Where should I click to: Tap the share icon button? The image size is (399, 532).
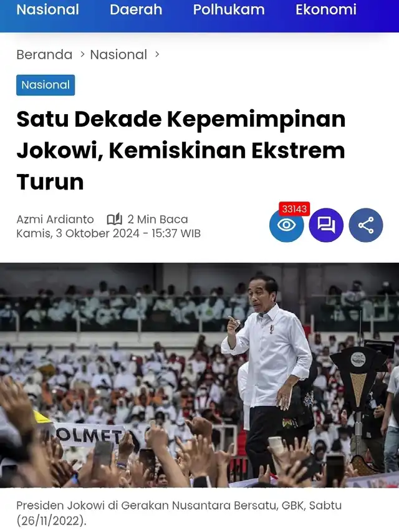point(366,225)
